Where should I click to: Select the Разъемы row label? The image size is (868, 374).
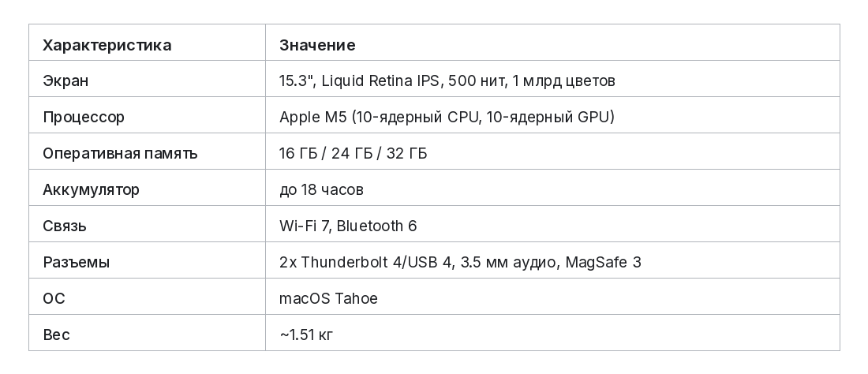coord(77,262)
